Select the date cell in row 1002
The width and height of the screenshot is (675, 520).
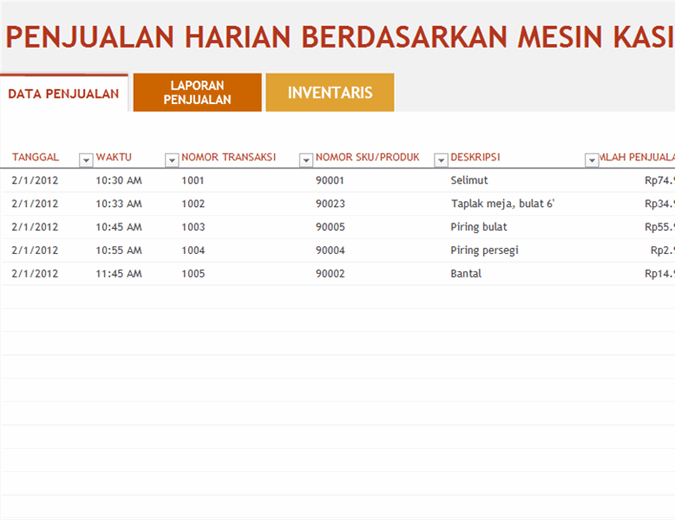35,204
